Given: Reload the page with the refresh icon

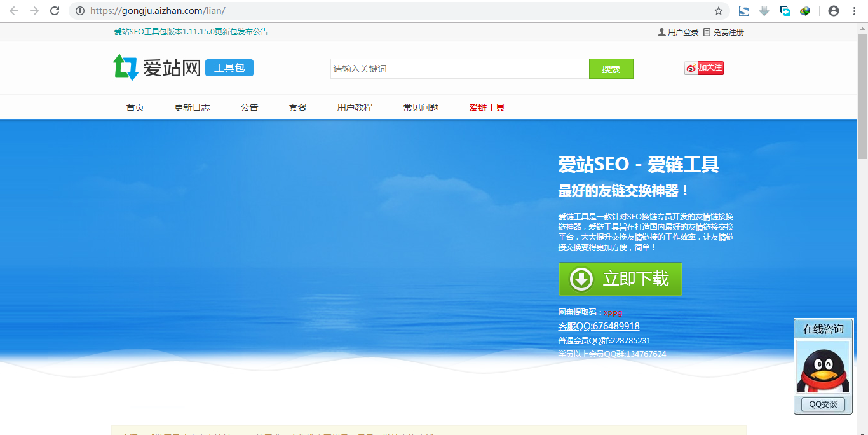Looking at the screenshot, I should [x=55, y=11].
